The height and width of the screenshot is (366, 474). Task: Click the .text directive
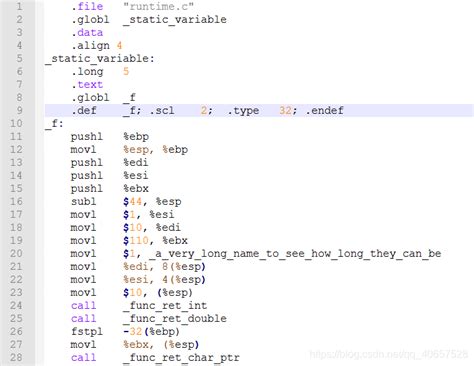click(87, 84)
